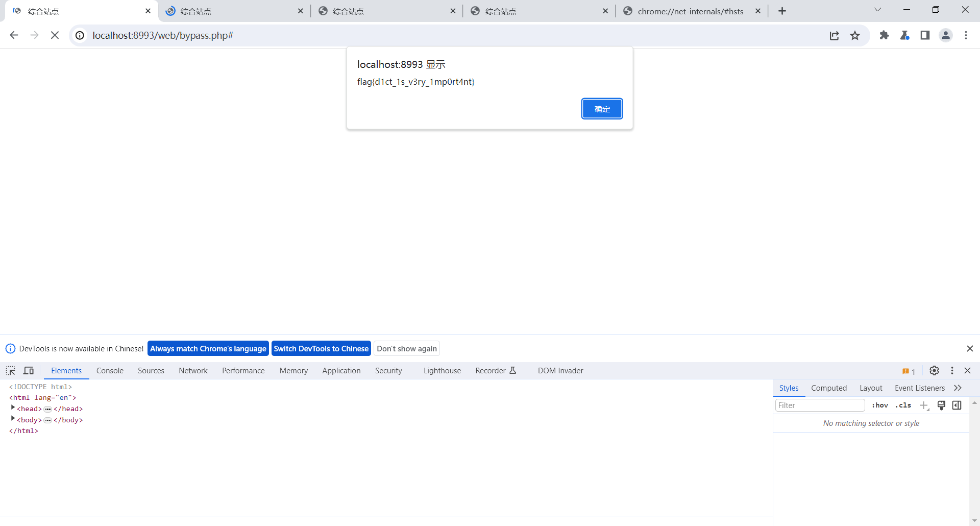Stop loading the page
The image size is (980, 526).
click(x=55, y=35)
